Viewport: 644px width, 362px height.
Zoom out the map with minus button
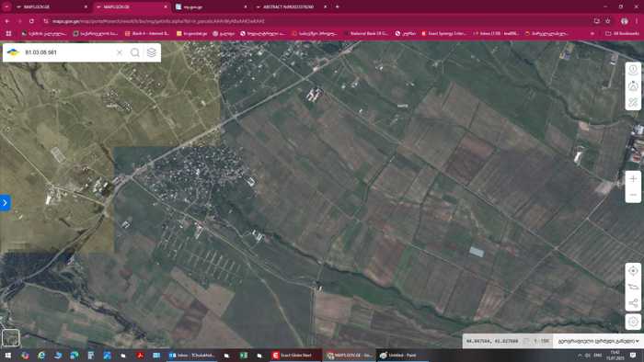pos(633,195)
